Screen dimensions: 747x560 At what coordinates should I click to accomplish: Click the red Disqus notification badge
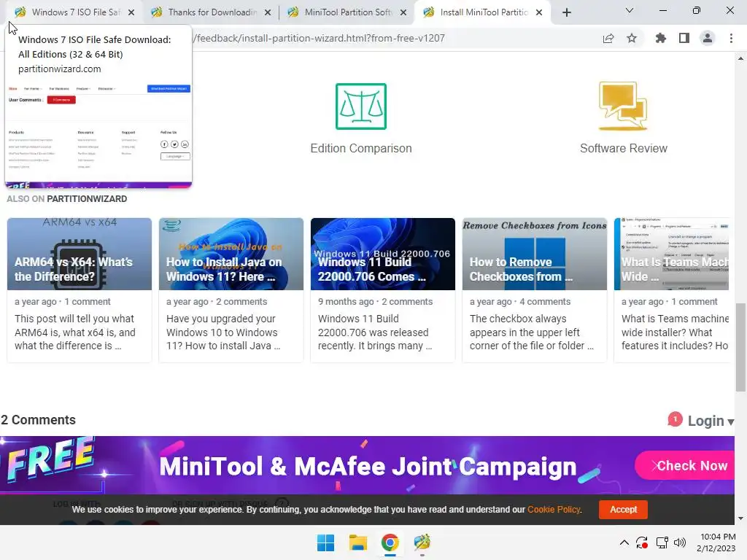point(675,419)
